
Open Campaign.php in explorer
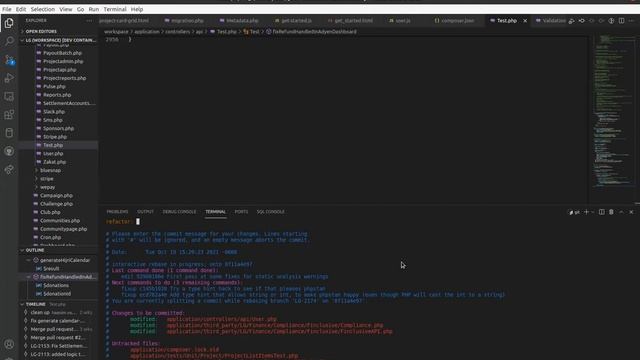56,196
